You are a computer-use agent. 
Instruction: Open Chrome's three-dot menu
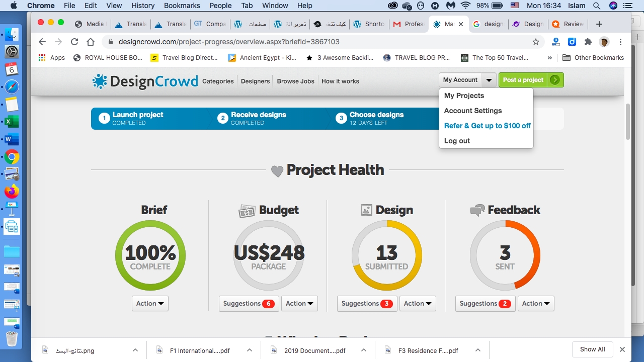tap(621, 42)
